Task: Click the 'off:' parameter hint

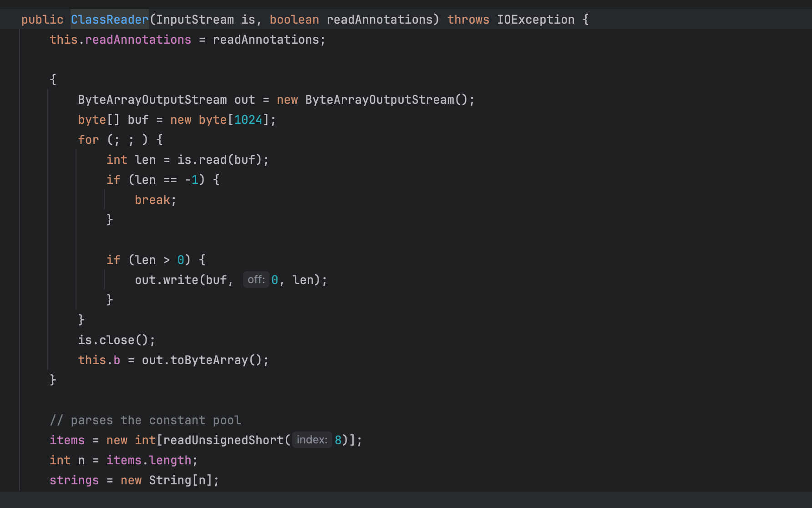Action: [x=256, y=279]
